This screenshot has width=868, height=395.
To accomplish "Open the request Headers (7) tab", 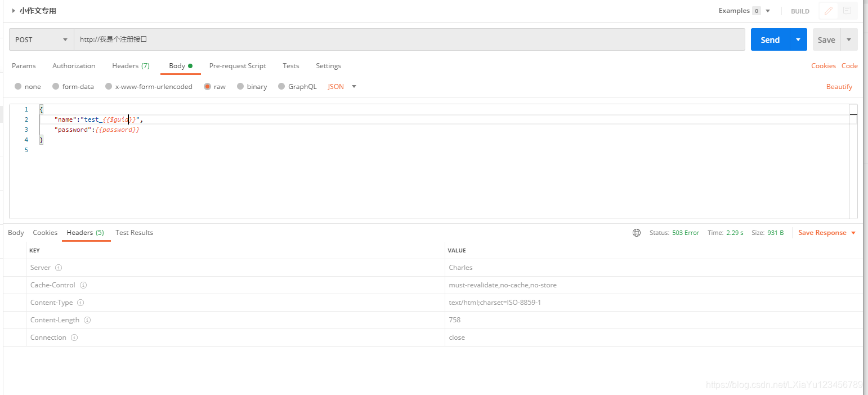I will coord(131,66).
